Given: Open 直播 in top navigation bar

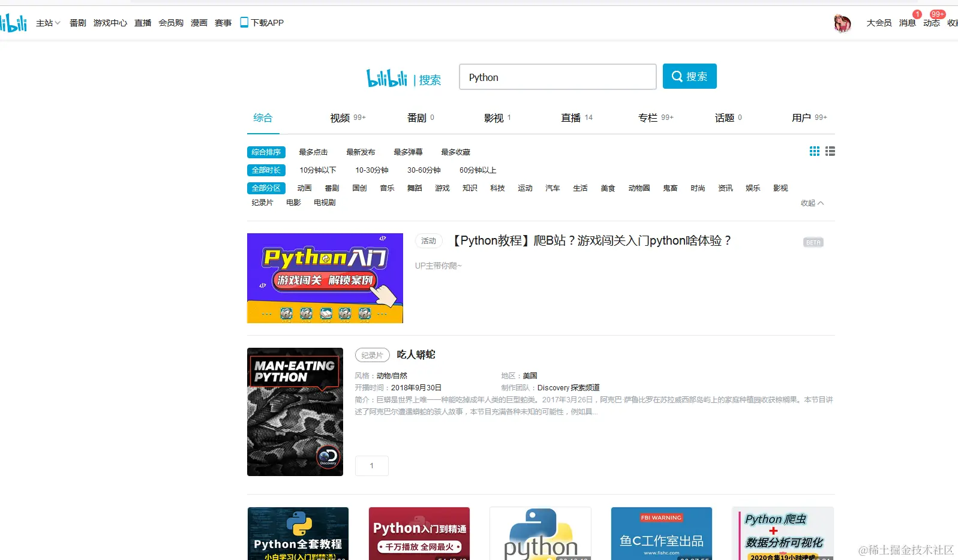Looking at the screenshot, I should point(143,23).
